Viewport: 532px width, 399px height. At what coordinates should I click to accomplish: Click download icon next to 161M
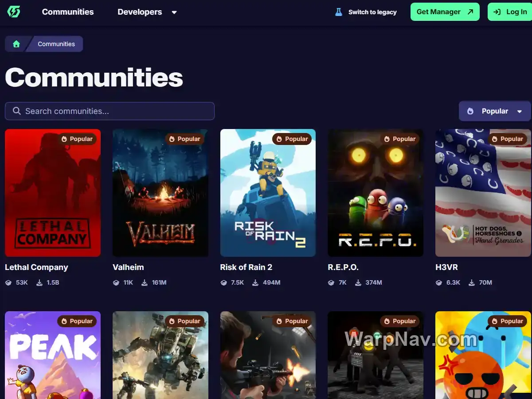point(145,282)
